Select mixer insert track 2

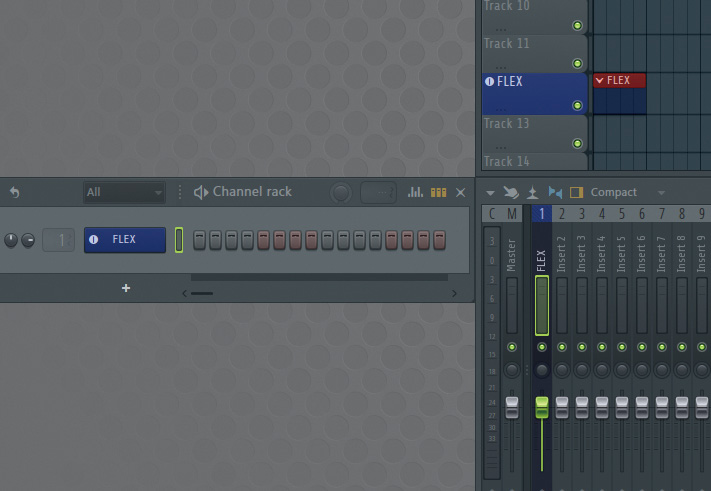(562, 214)
